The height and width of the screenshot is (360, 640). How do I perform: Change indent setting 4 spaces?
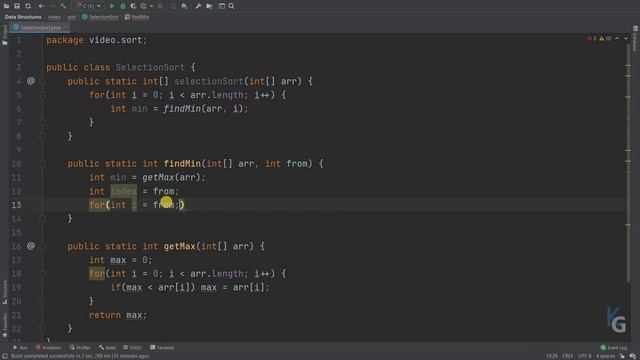[x=605, y=356]
